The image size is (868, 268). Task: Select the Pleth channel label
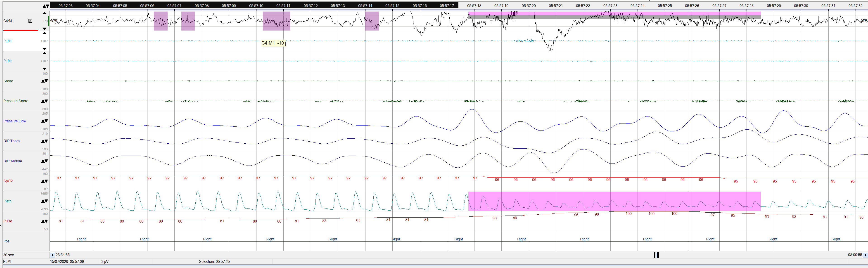[7, 201]
